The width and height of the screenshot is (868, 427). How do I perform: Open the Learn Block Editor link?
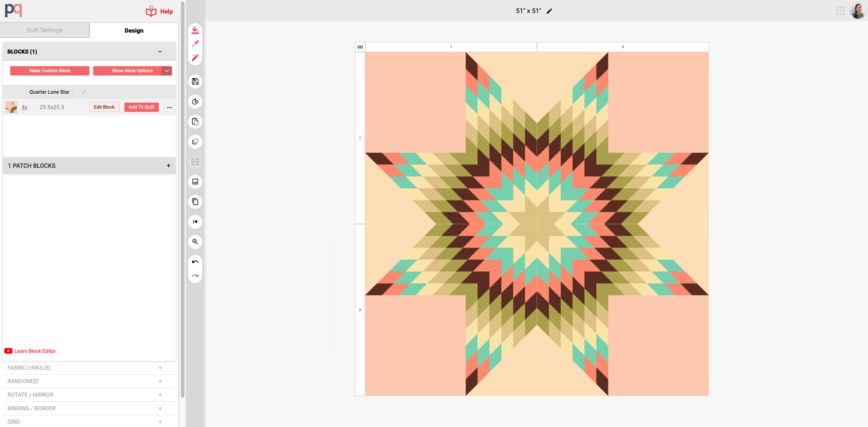pyautogui.click(x=35, y=351)
